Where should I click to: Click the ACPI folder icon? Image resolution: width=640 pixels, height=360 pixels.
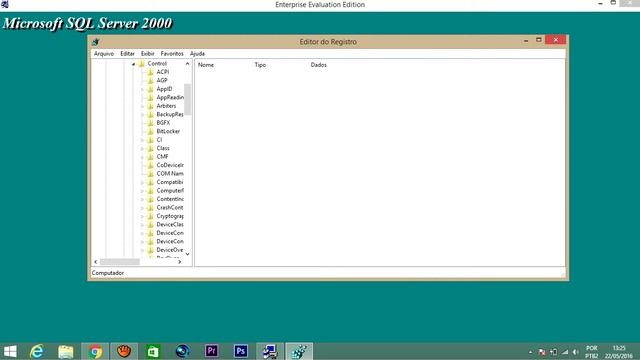click(150, 72)
